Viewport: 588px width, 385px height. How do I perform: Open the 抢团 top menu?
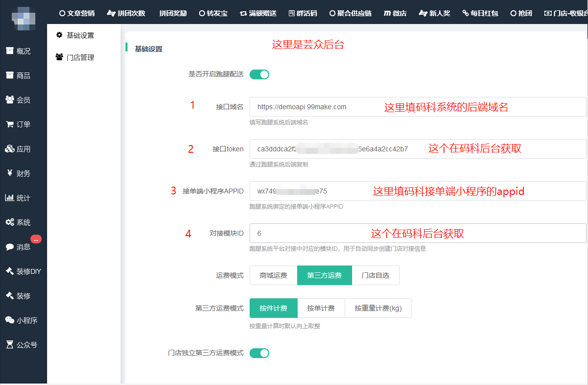pyautogui.click(x=521, y=13)
